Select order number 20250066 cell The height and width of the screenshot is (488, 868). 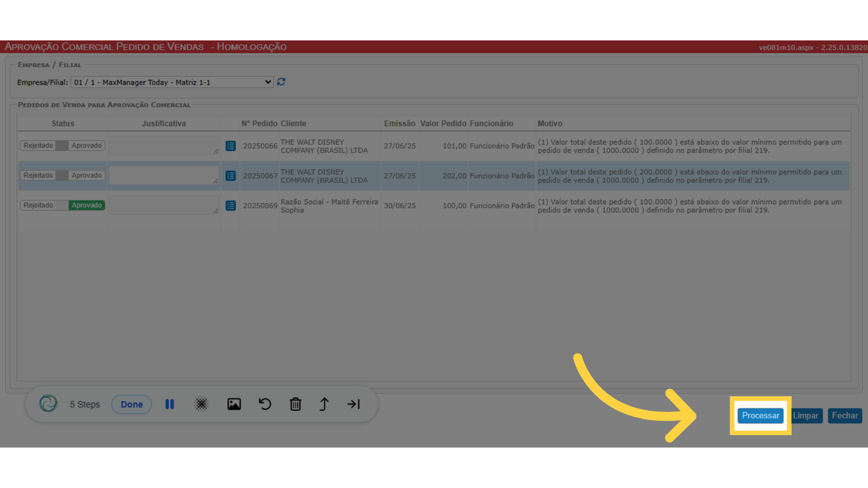coord(260,146)
